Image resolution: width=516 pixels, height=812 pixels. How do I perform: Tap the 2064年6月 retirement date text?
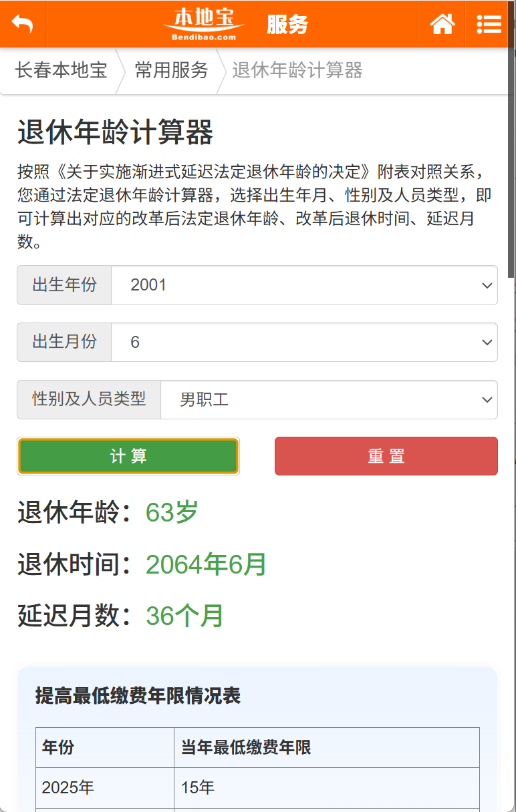[x=205, y=564]
